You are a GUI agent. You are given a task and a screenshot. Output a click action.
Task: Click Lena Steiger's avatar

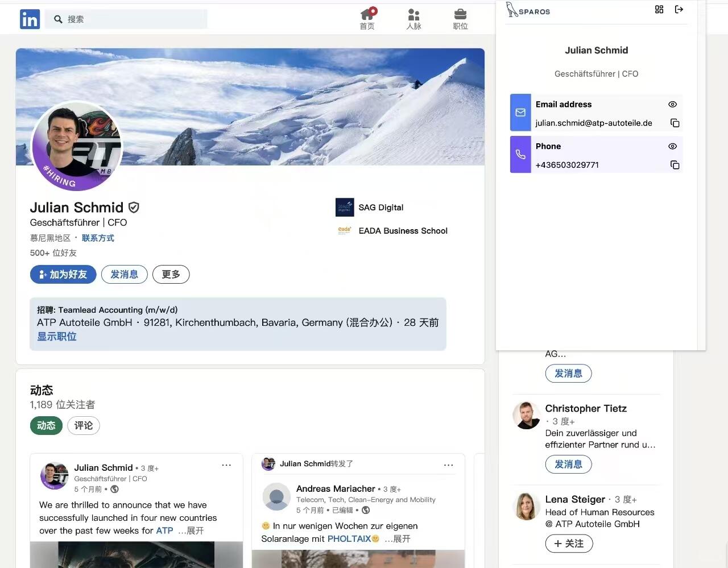pyautogui.click(x=527, y=506)
